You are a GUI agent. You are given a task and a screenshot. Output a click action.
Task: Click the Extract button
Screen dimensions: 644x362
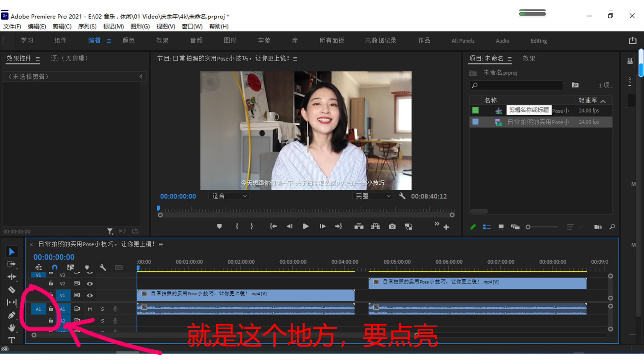[x=375, y=227]
